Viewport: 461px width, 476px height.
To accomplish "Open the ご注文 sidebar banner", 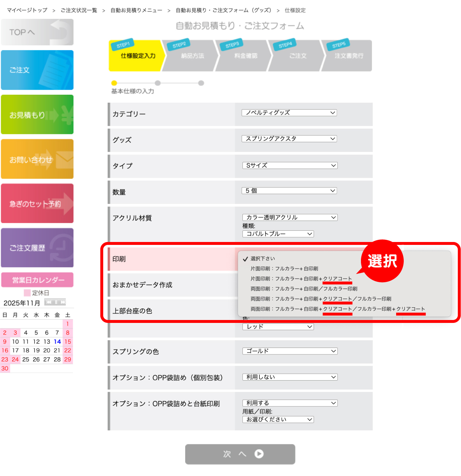I will pyautogui.click(x=37, y=70).
